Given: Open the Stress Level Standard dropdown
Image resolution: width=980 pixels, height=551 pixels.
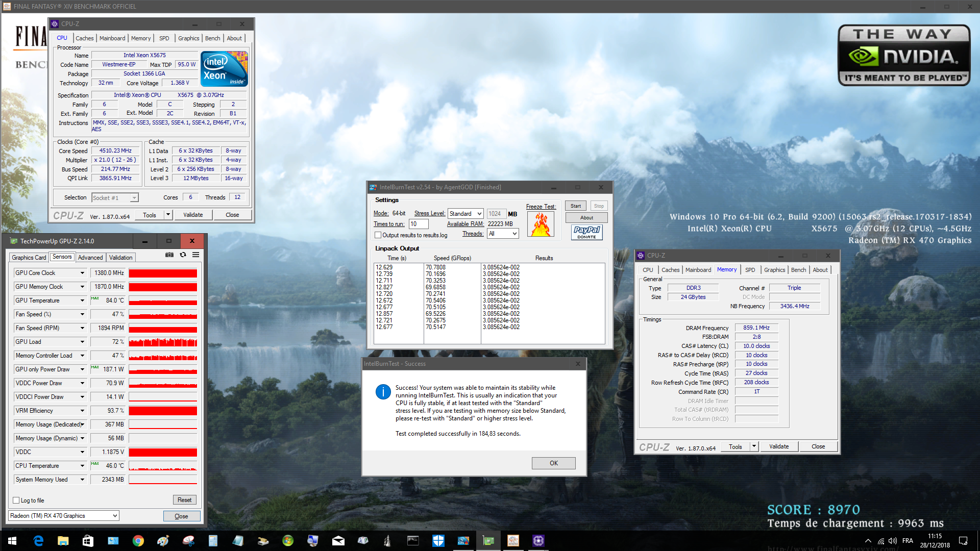Looking at the screenshot, I should (x=465, y=214).
